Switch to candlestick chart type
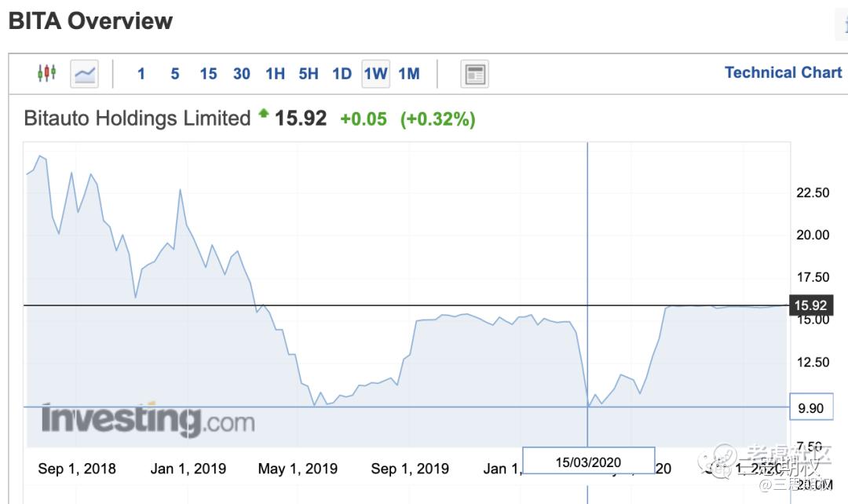The width and height of the screenshot is (848, 504). pos(46,74)
